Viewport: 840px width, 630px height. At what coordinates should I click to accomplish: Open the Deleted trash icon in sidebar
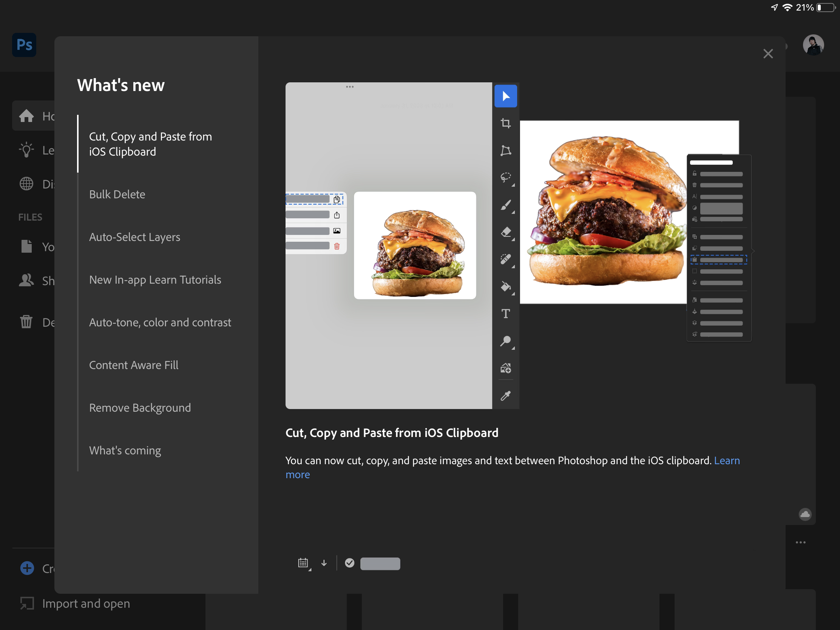pos(26,322)
